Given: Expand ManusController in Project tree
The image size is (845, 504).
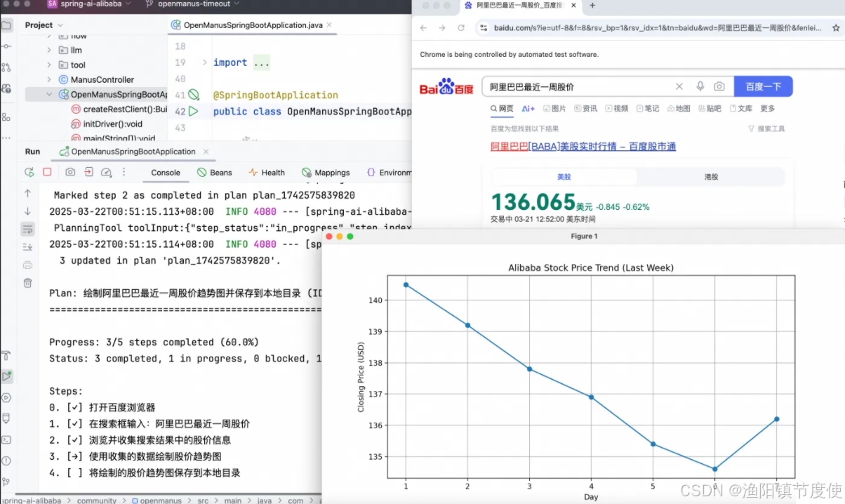Looking at the screenshot, I should 49,80.
